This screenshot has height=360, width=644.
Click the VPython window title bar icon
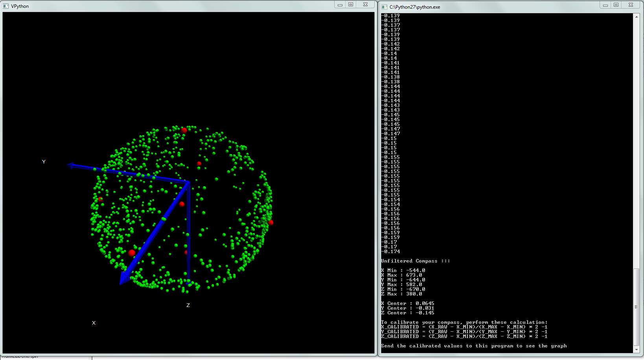click(x=6, y=6)
